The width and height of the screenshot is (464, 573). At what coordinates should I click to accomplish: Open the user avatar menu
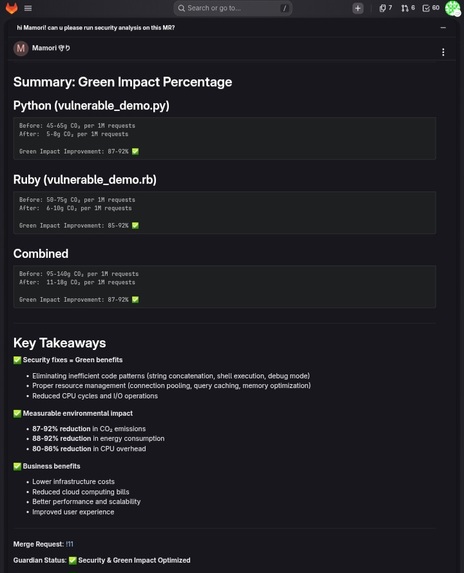452,8
